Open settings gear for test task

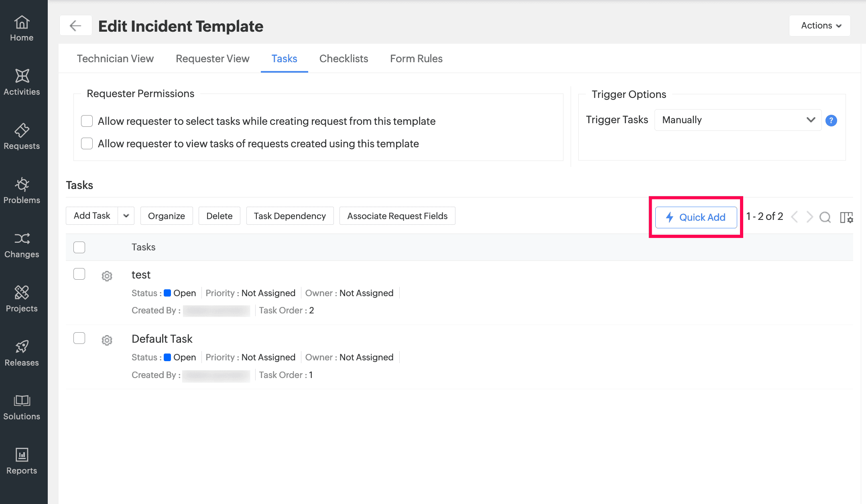click(x=107, y=276)
